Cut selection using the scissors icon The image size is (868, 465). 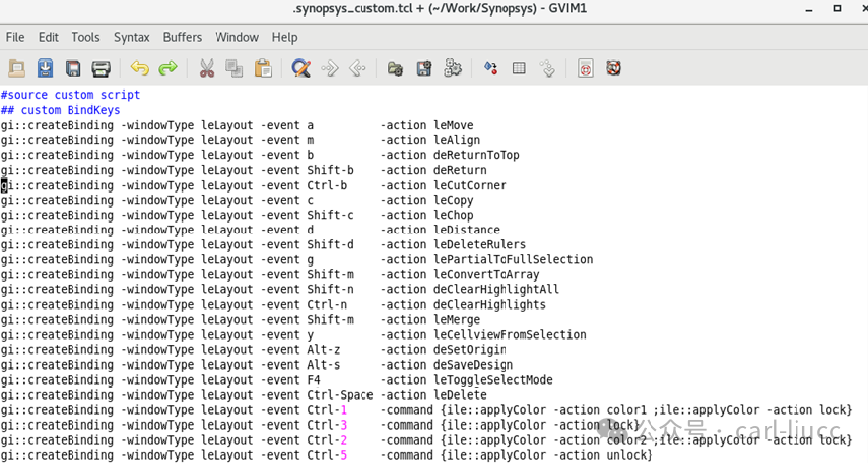[207, 69]
